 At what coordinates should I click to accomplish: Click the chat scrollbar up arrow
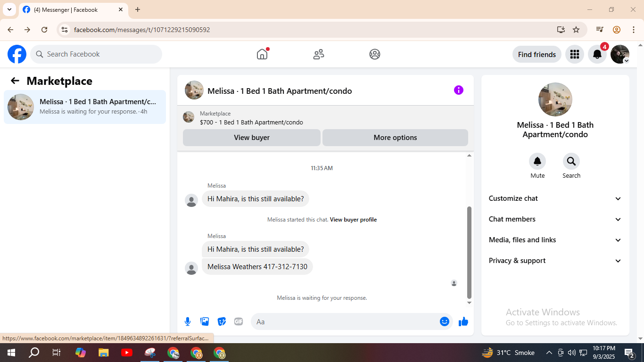click(469, 155)
